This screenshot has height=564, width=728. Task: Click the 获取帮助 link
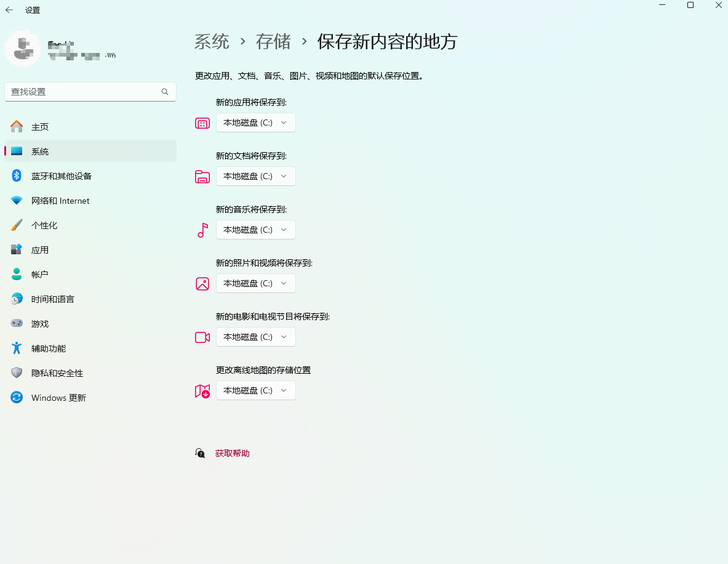232,453
